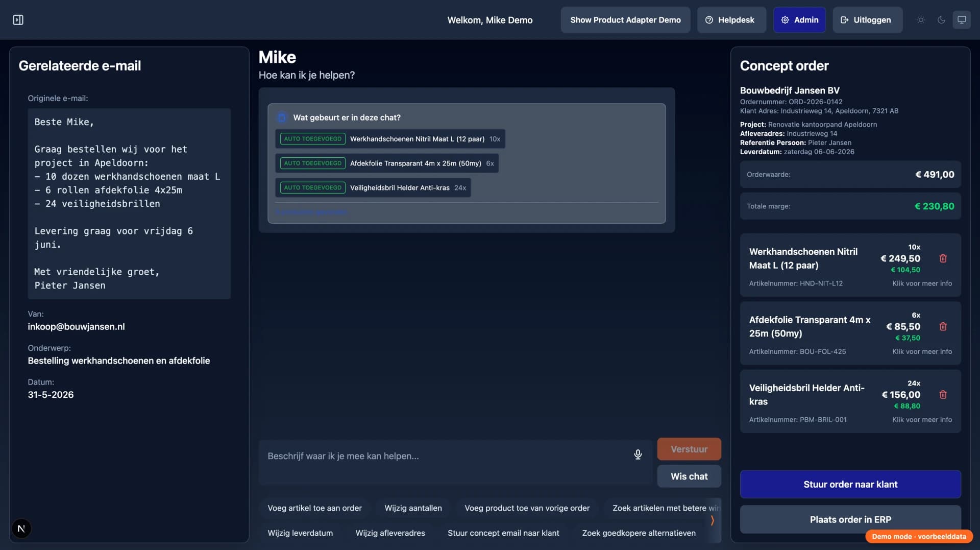Screen dimensions: 980x550
Task: Click Artikelnummer: HND-NIT-L12
Action: click(796, 283)
